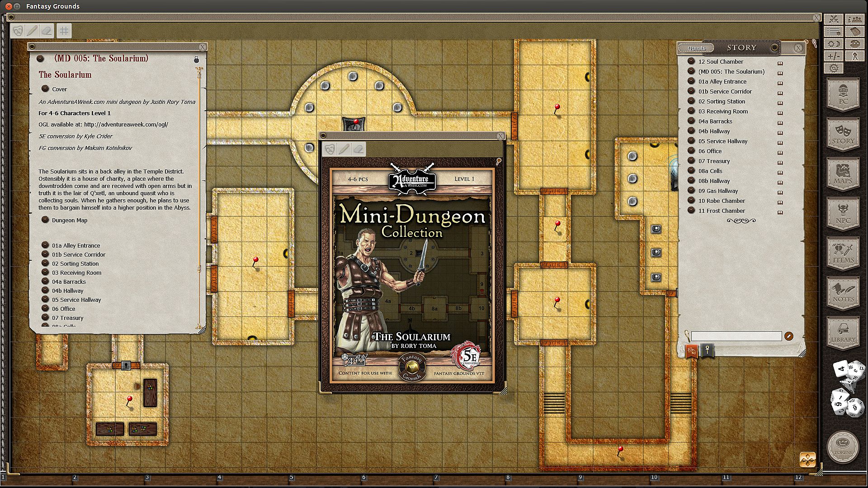868x488 pixels.
Task: Switch to the dark ankh tab
Action: click(708, 350)
